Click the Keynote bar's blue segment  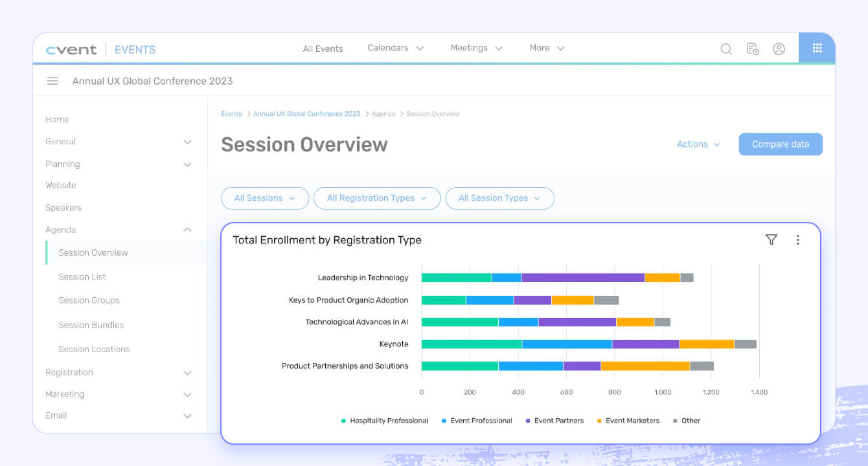567,344
